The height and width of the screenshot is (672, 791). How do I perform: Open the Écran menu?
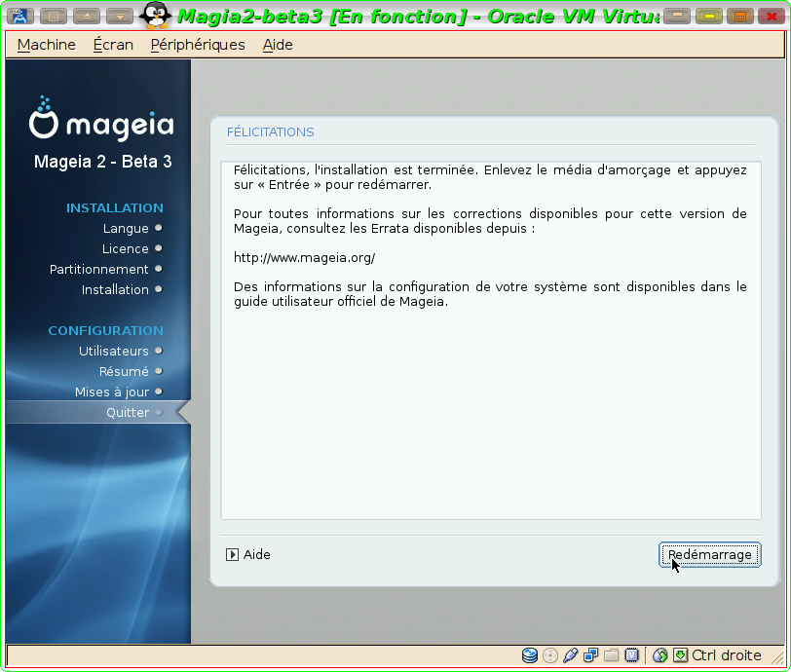pyautogui.click(x=113, y=45)
